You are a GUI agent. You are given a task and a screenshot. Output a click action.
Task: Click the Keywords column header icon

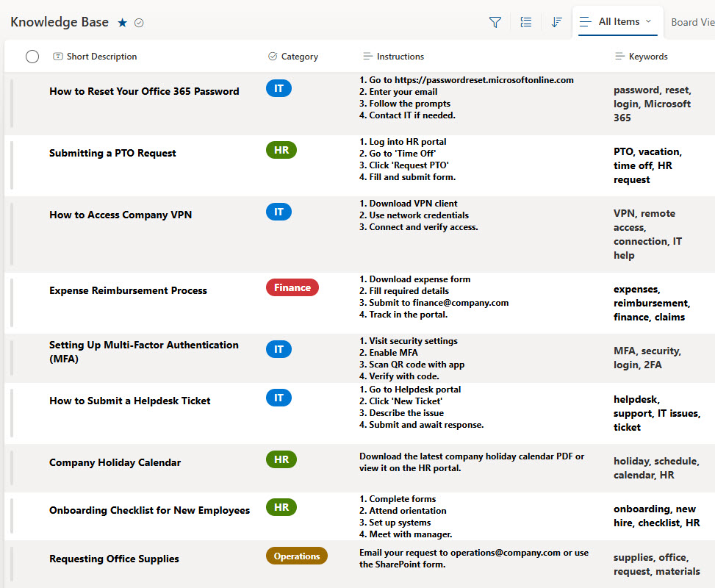(620, 56)
